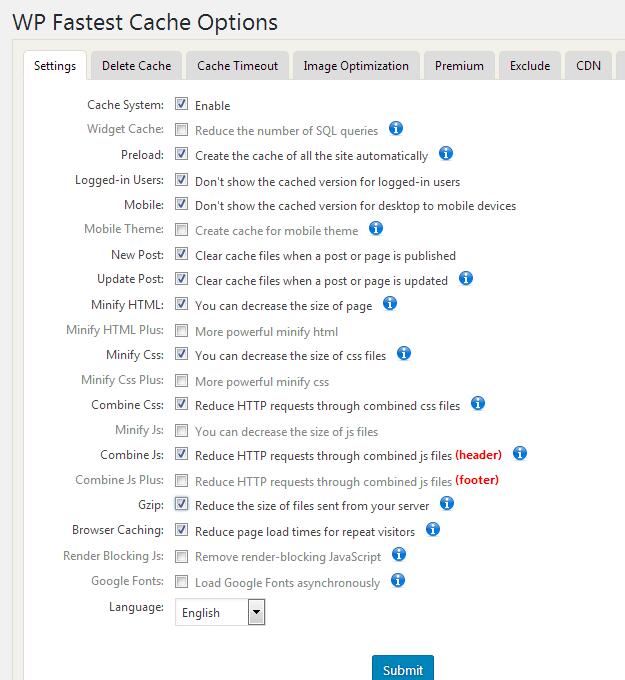The image size is (625, 680).
Task: Toggle the Update Post checkbox
Action: (x=181, y=279)
